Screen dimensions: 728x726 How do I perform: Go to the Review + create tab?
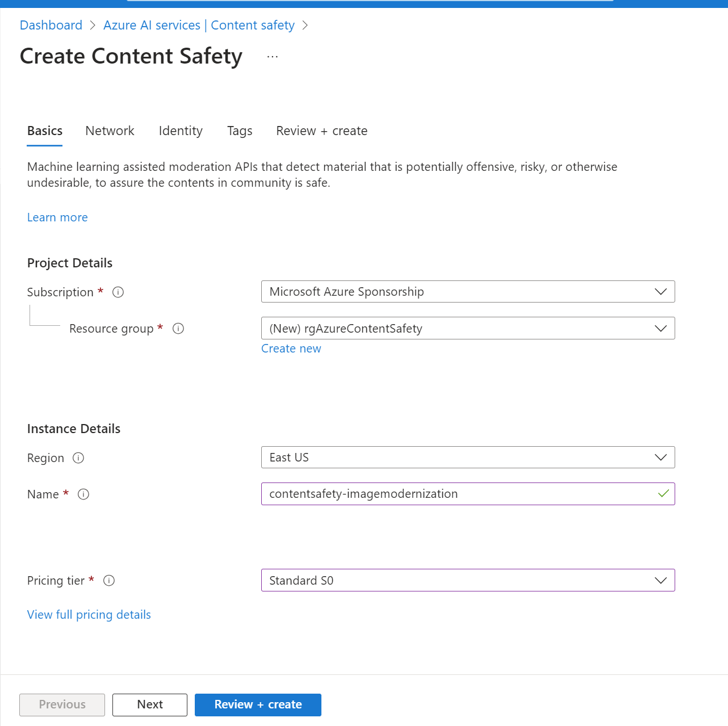[321, 131]
